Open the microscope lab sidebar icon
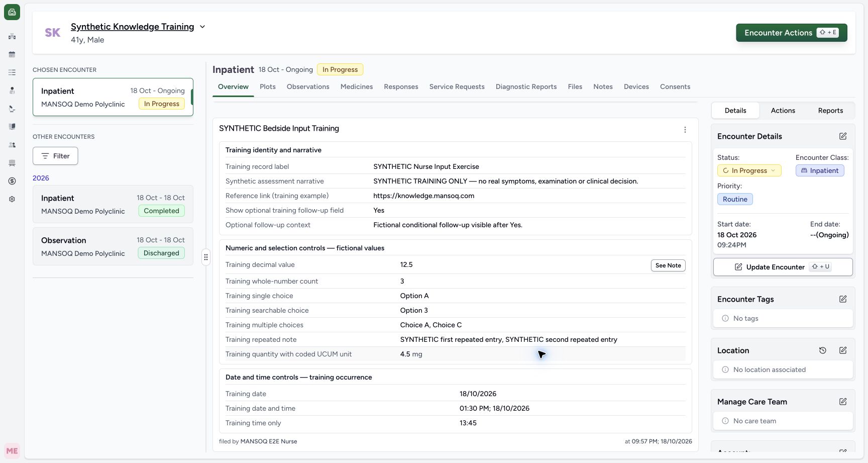The height and width of the screenshot is (463, 868). [12, 109]
